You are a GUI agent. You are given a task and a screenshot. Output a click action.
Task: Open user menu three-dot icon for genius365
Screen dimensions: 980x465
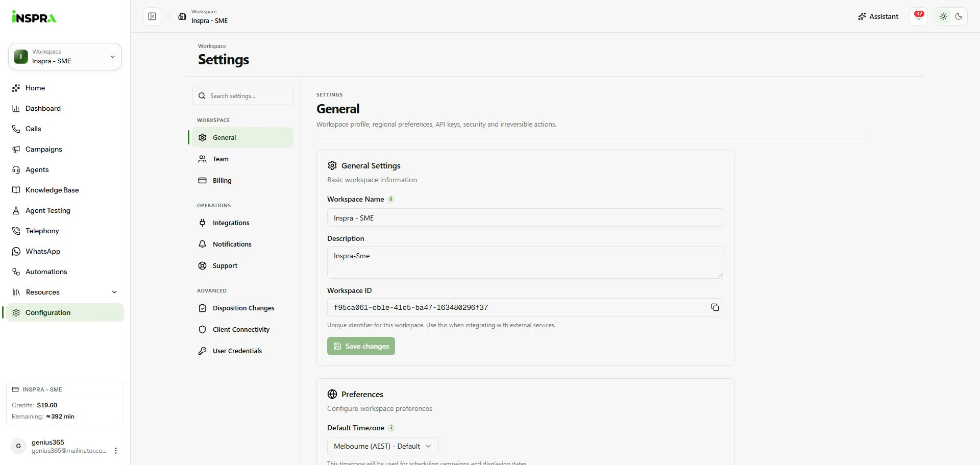(x=116, y=451)
